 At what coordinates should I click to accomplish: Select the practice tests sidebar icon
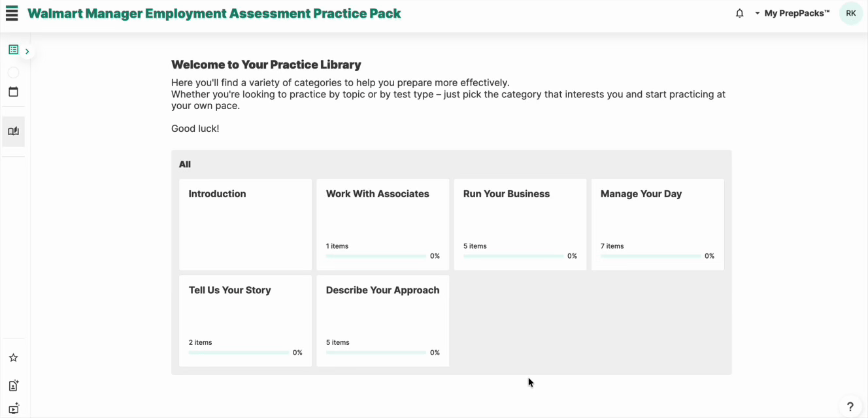tap(13, 49)
